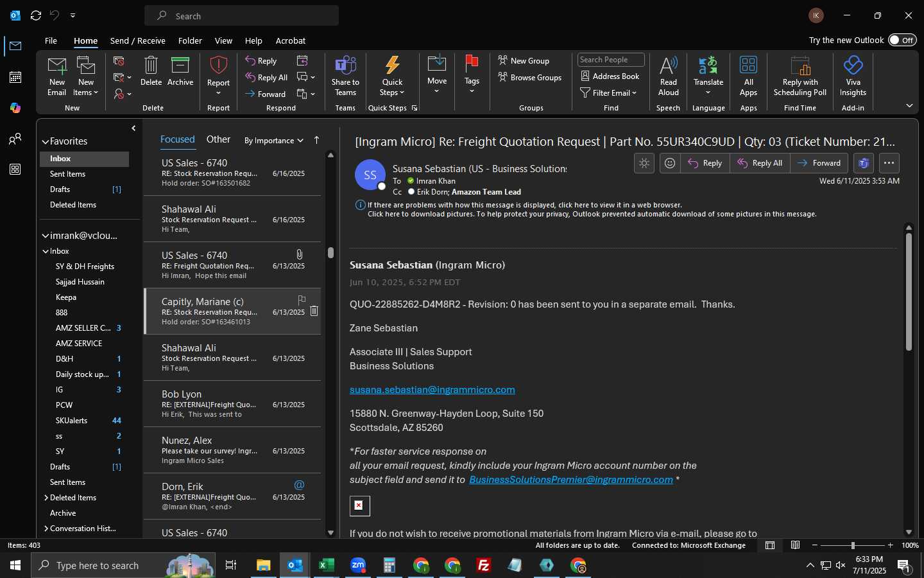The height and width of the screenshot is (578, 924).
Task: Click zoom out minus in status bar
Action: [815, 545]
